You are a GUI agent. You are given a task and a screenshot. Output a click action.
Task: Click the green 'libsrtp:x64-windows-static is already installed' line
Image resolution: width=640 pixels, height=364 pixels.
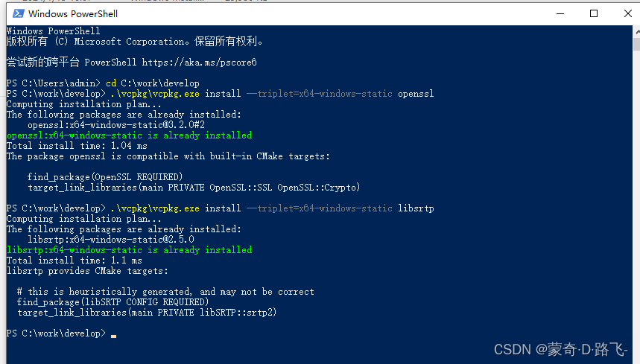[129, 250]
